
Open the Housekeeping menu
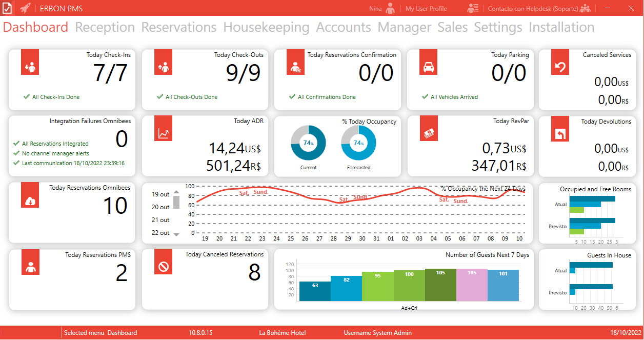pyautogui.click(x=266, y=27)
